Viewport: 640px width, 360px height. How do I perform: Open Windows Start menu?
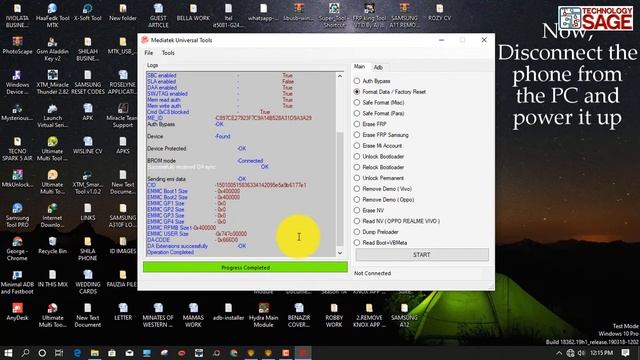8,353
